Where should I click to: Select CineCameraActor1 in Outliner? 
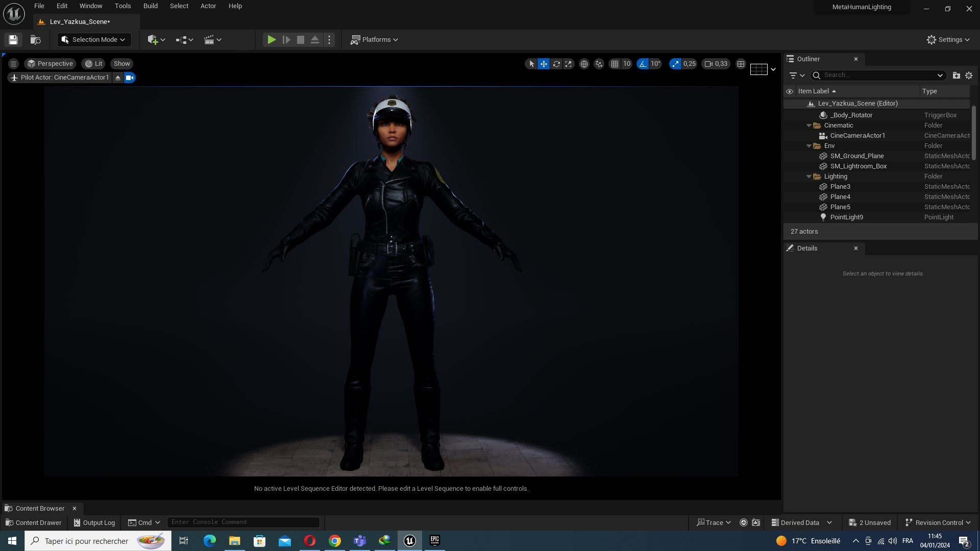[x=877, y=136]
